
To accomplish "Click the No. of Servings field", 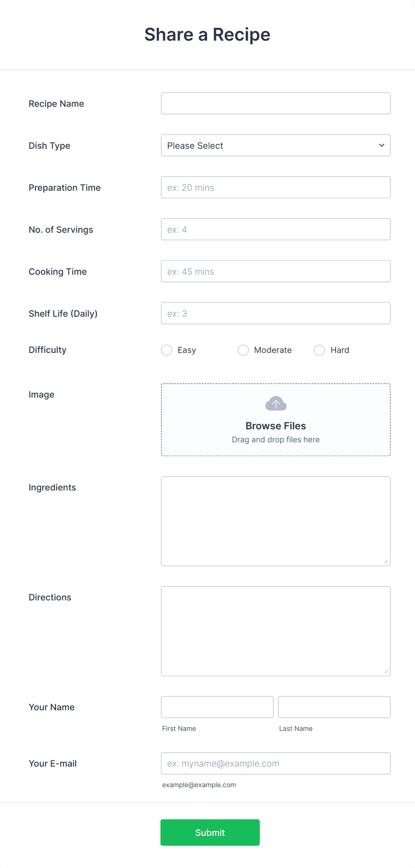I will [x=275, y=229].
